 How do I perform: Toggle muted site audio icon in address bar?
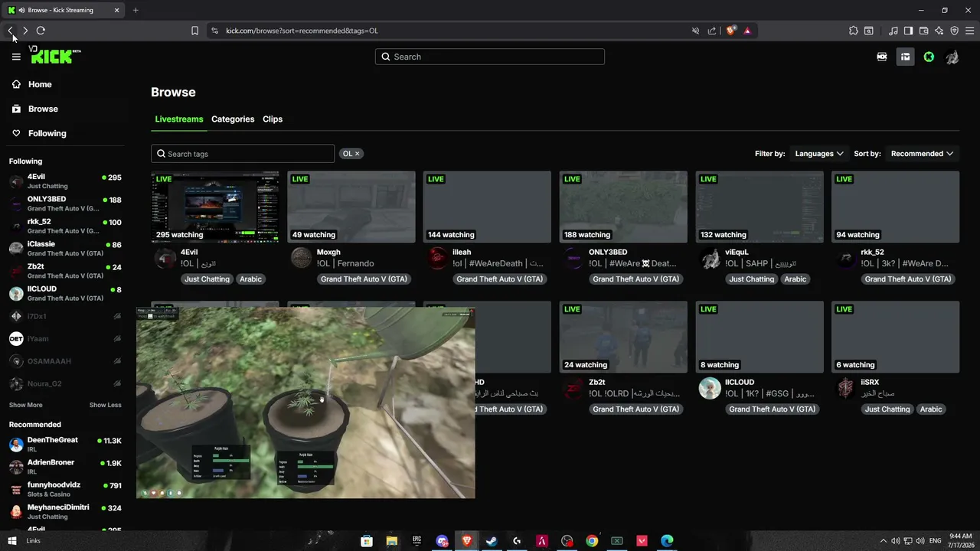pos(695,31)
